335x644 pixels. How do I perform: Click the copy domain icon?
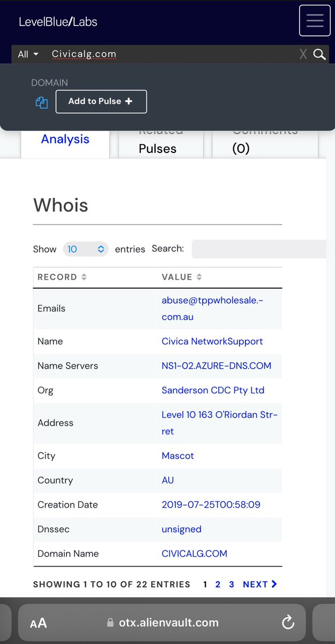42,103
